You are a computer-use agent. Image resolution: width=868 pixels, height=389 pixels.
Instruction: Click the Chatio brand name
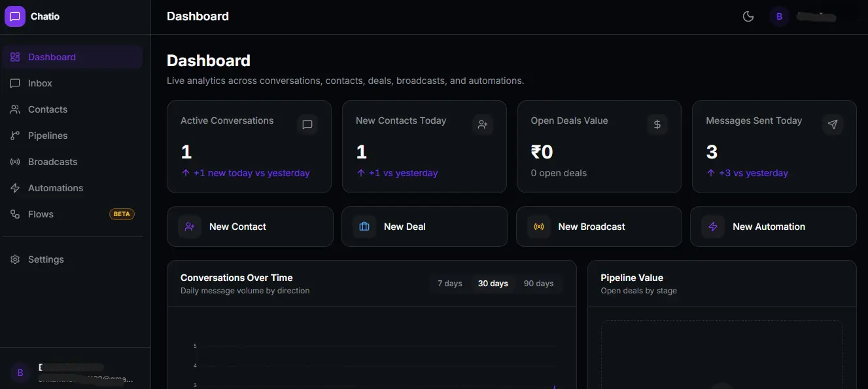pyautogui.click(x=45, y=16)
